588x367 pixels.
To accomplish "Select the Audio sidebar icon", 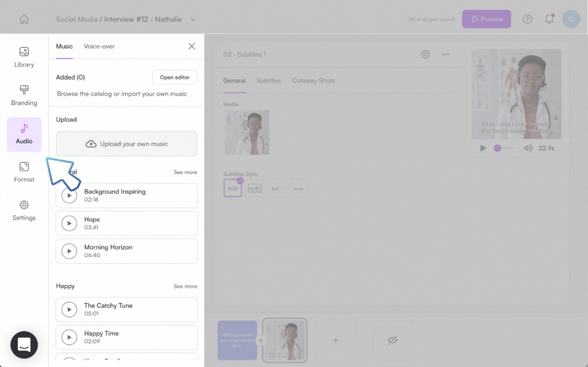I will [24, 134].
